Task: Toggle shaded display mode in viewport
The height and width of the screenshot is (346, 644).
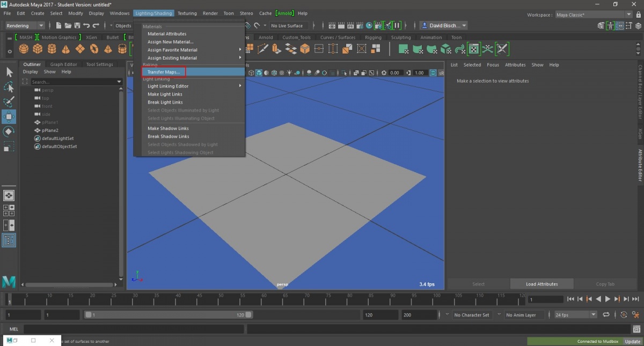Action: pos(259,72)
